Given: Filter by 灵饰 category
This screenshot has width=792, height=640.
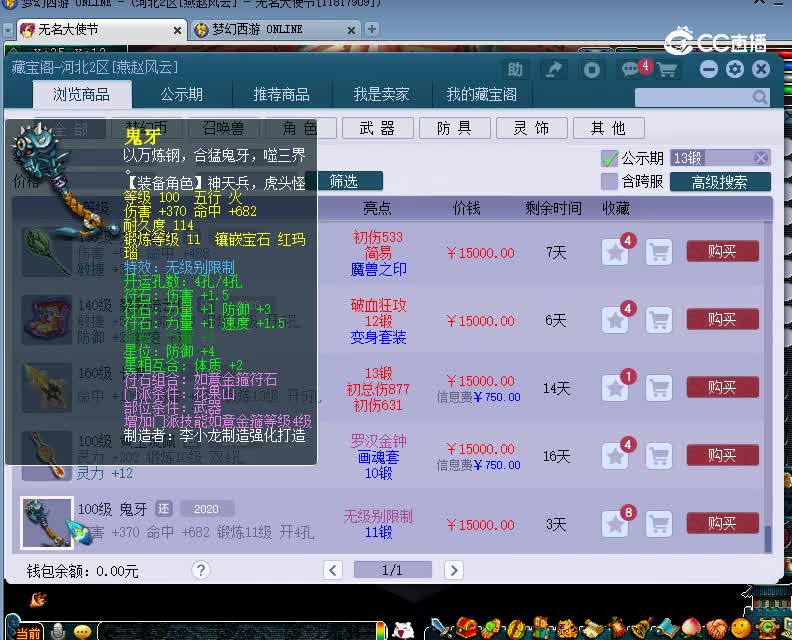Looking at the screenshot, I should pyautogui.click(x=531, y=128).
